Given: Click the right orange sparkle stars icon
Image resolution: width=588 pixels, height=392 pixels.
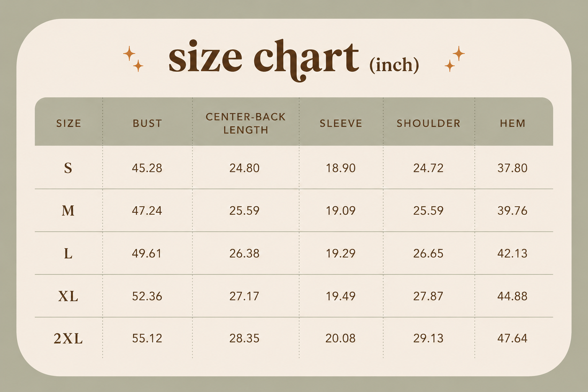Looking at the screenshot, I should pyautogui.click(x=455, y=59).
